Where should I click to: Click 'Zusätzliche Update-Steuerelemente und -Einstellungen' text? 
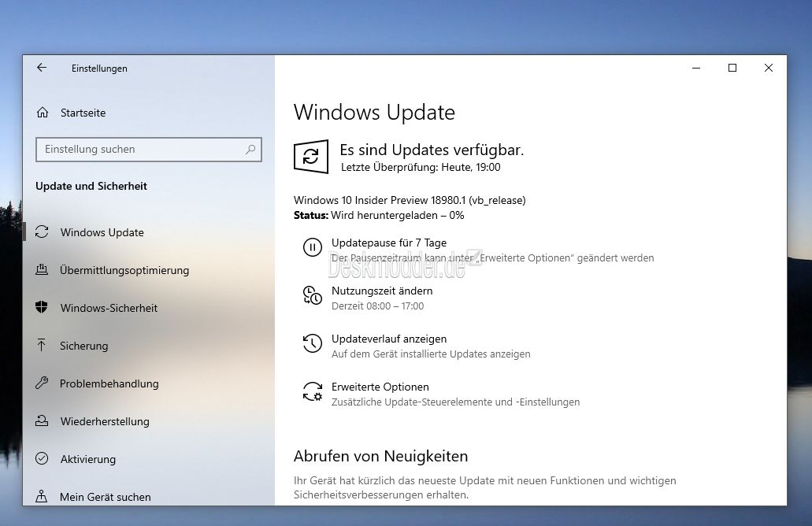pyautogui.click(x=456, y=402)
